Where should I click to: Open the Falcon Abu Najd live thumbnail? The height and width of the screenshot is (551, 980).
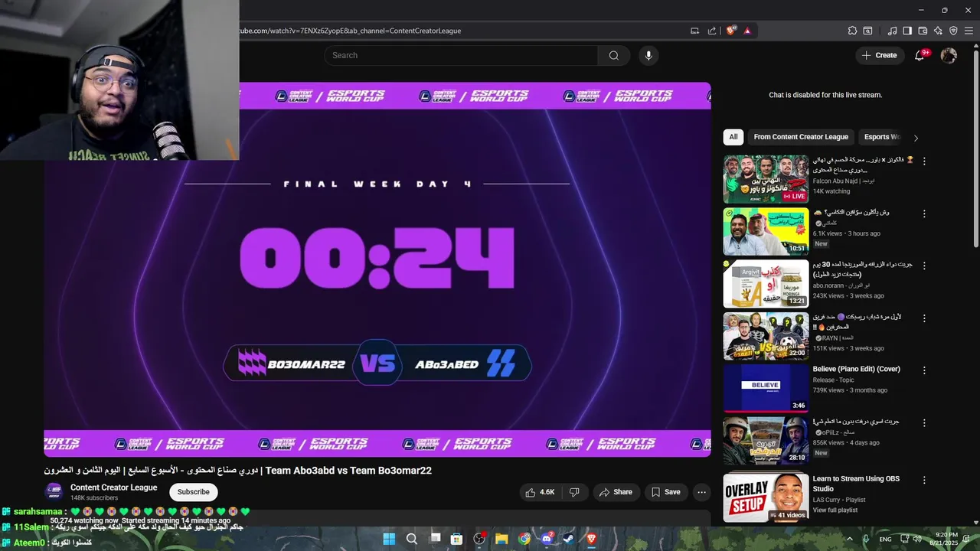click(766, 179)
